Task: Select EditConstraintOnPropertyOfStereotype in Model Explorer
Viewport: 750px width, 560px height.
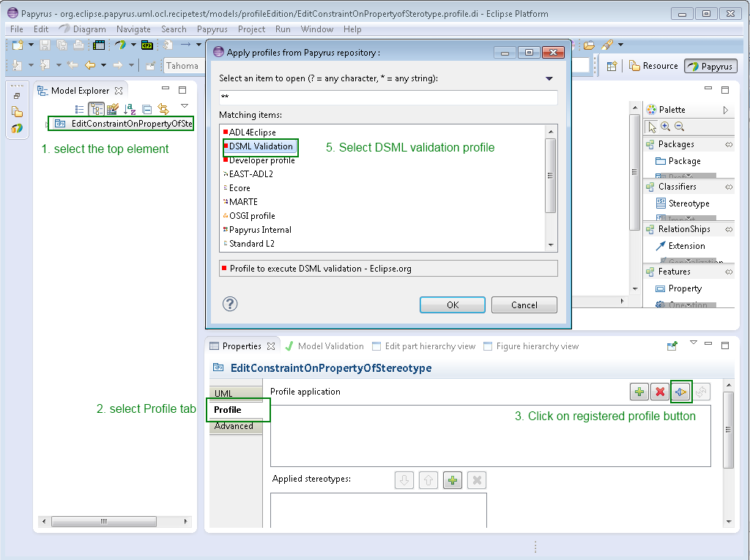Action: pos(124,124)
